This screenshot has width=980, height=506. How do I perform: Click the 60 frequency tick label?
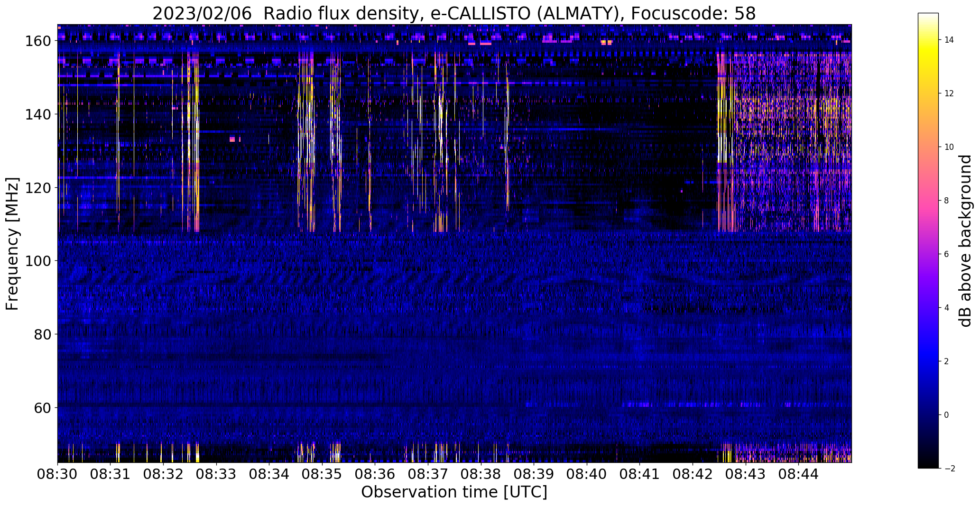pos(43,407)
